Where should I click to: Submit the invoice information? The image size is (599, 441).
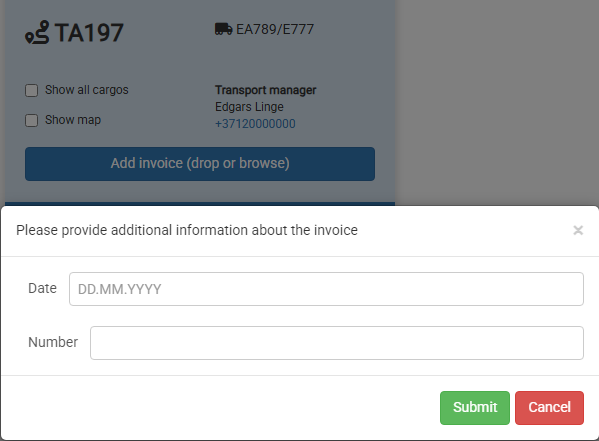coord(475,408)
